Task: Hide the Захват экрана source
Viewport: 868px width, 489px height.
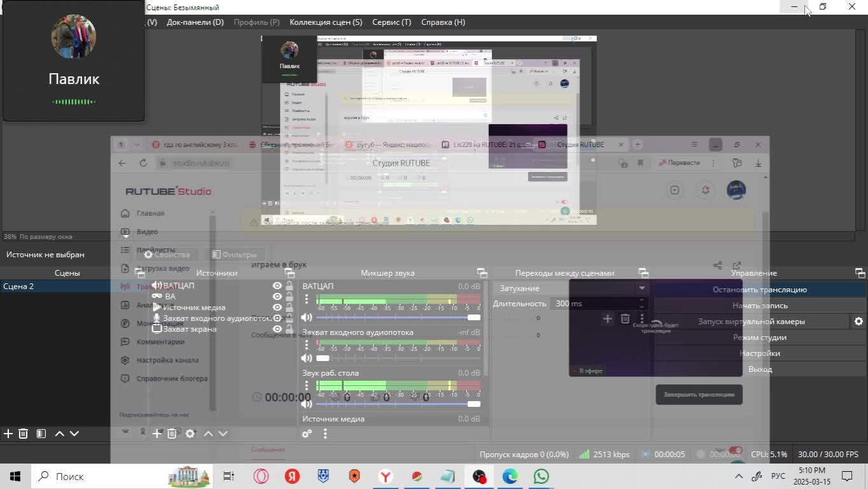Action: pos(277,329)
